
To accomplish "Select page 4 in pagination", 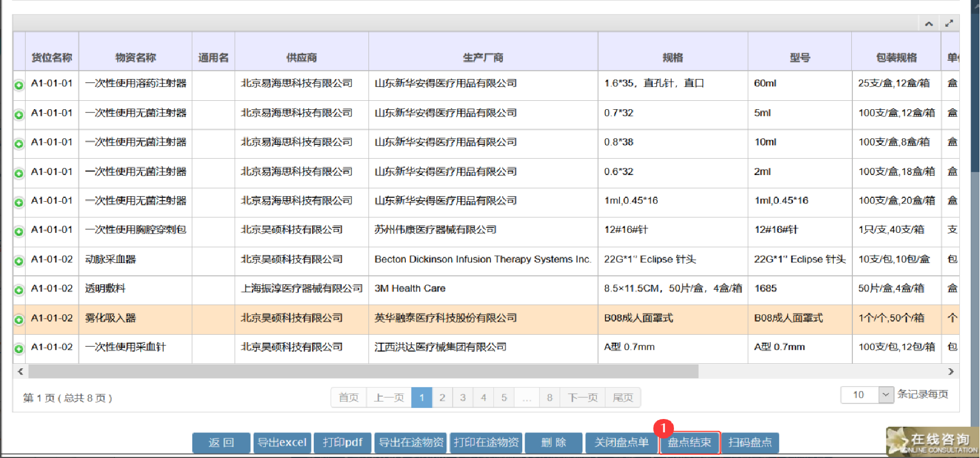I will pos(483,398).
